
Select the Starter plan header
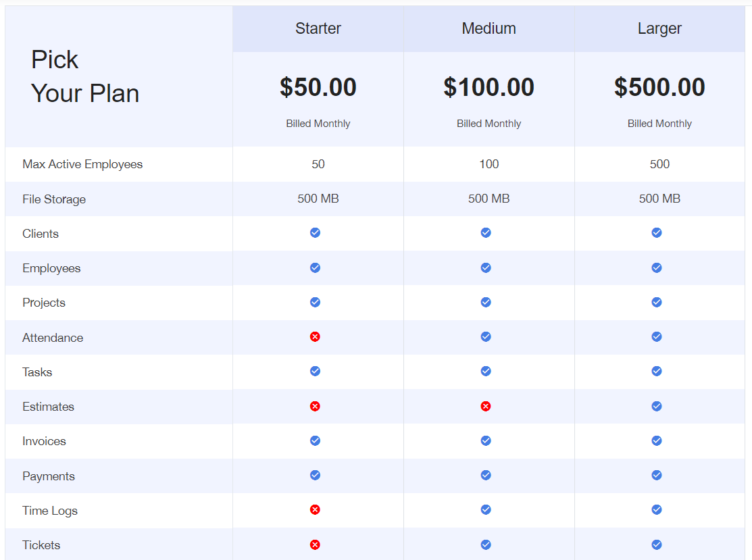318,28
